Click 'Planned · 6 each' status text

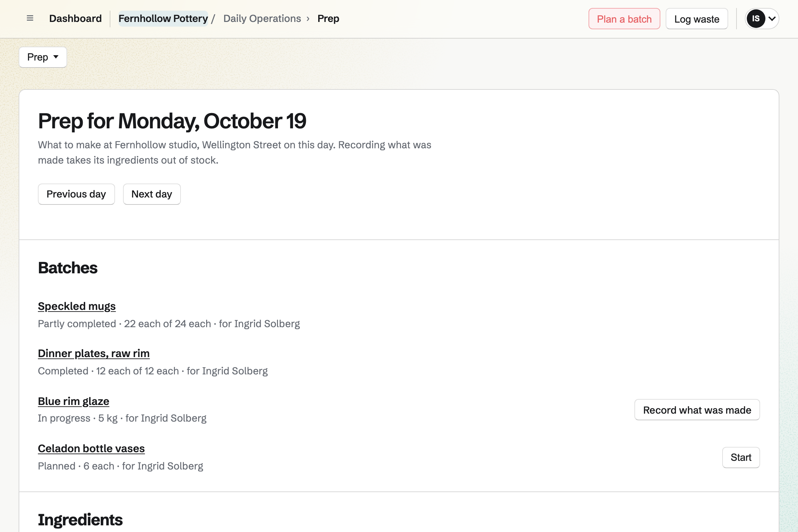(76, 466)
